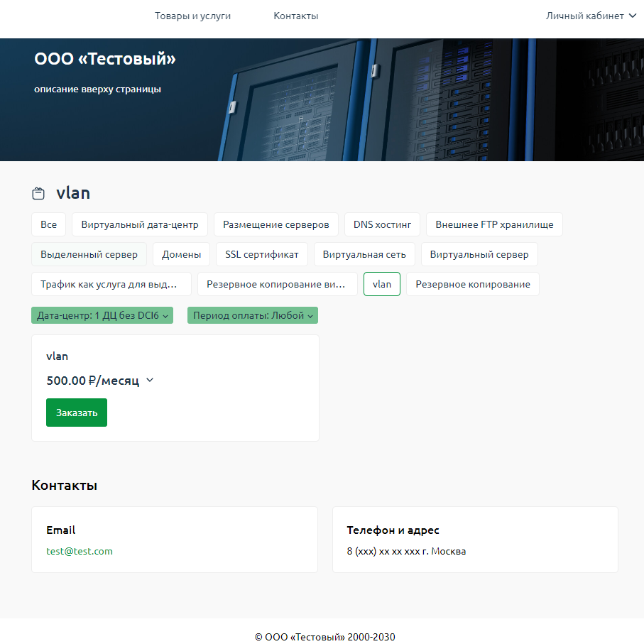The height and width of the screenshot is (644, 644).
Task: Open the Личный кабинет dropdown menu
Action: click(x=590, y=16)
